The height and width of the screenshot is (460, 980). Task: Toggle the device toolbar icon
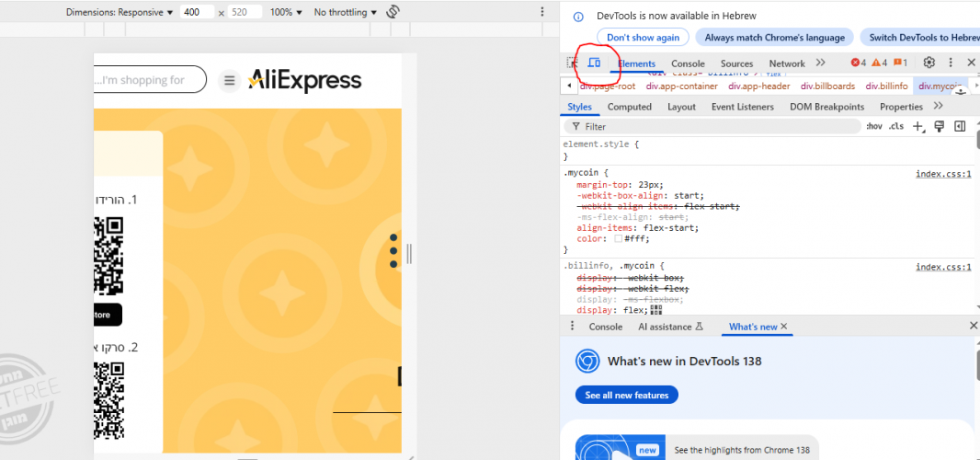click(594, 63)
